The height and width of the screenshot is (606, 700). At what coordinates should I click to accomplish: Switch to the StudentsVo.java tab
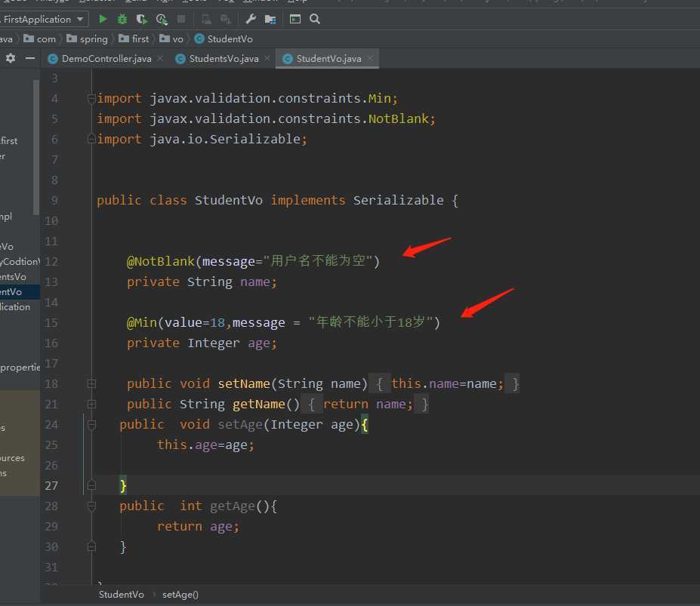point(224,58)
